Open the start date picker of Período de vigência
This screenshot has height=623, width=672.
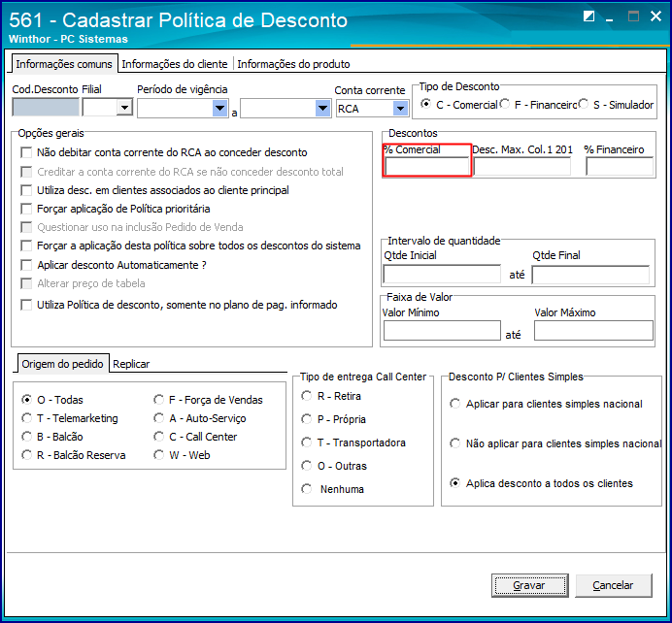(x=219, y=108)
